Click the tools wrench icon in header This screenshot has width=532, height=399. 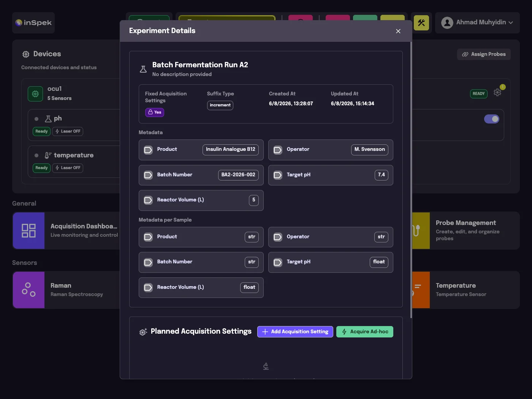pos(421,23)
